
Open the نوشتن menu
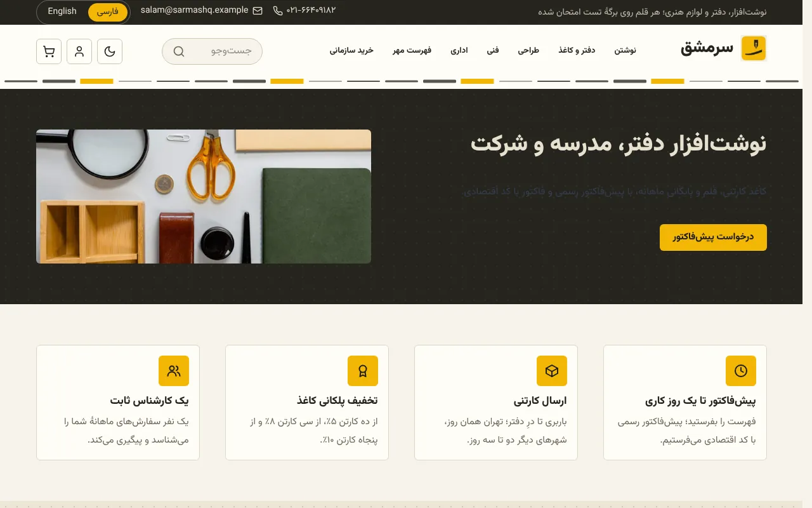[x=625, y=50]
